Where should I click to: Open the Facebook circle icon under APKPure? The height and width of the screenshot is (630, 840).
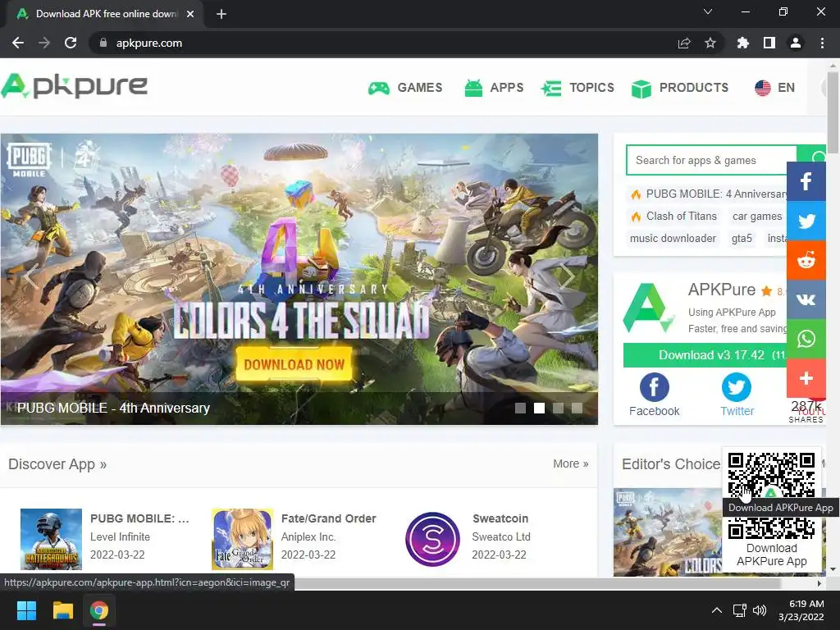[x=654, y=387]
